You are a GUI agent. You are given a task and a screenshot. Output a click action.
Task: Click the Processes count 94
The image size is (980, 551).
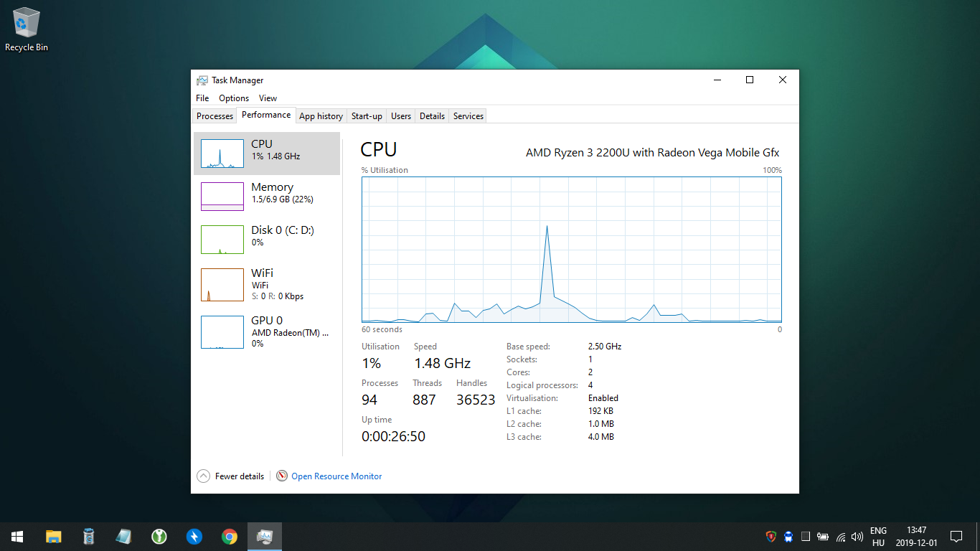tap(369, 400)
